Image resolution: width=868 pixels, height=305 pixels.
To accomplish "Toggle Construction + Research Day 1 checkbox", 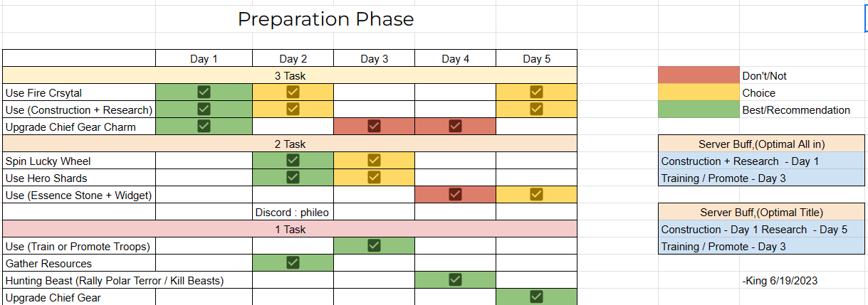I will pyautogui.click(x=204, y=109).
